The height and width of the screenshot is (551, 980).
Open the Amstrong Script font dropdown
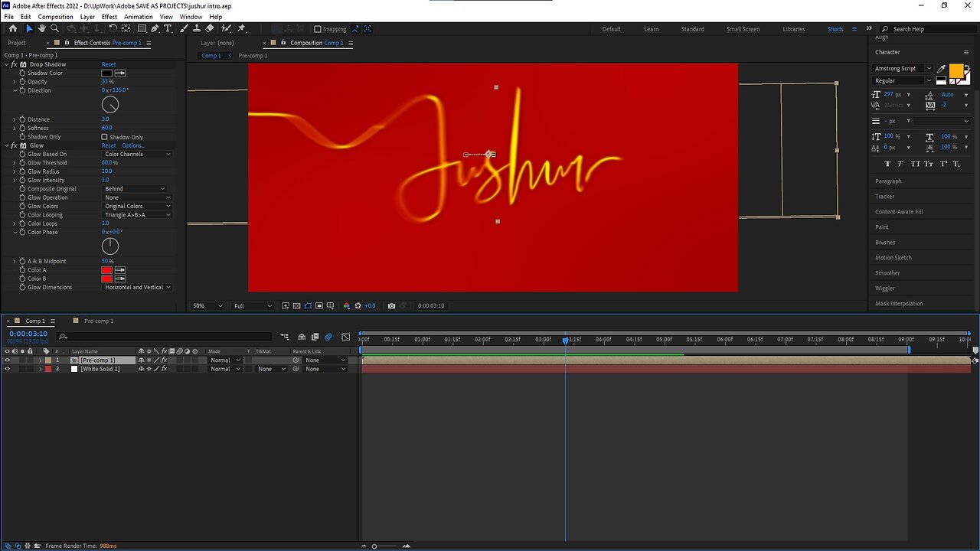tap(903, 68)
